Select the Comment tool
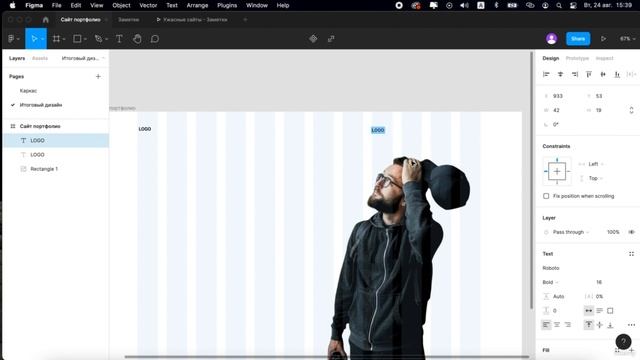This screenshot has height=360, width=640. click(x=155, y=39)
